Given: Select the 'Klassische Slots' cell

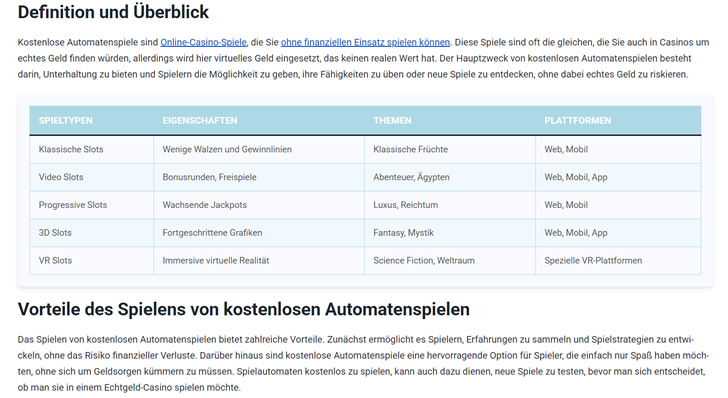Looking at the screenshot, I should pyautogui.click(x=91, y=150).
